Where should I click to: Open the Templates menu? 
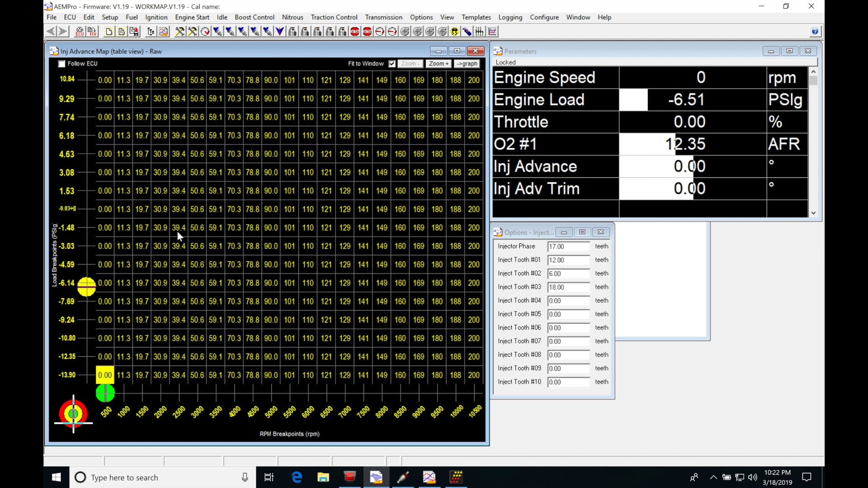pos(476,17)
